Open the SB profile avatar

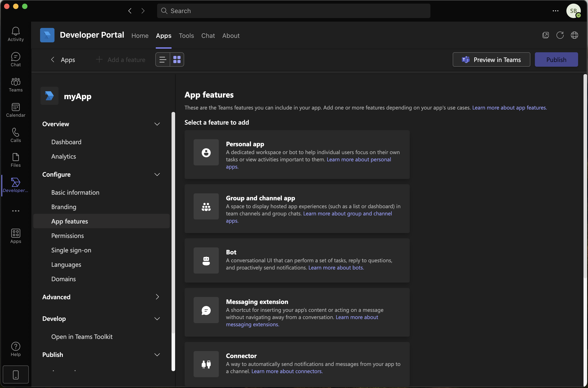pos(573,11)
